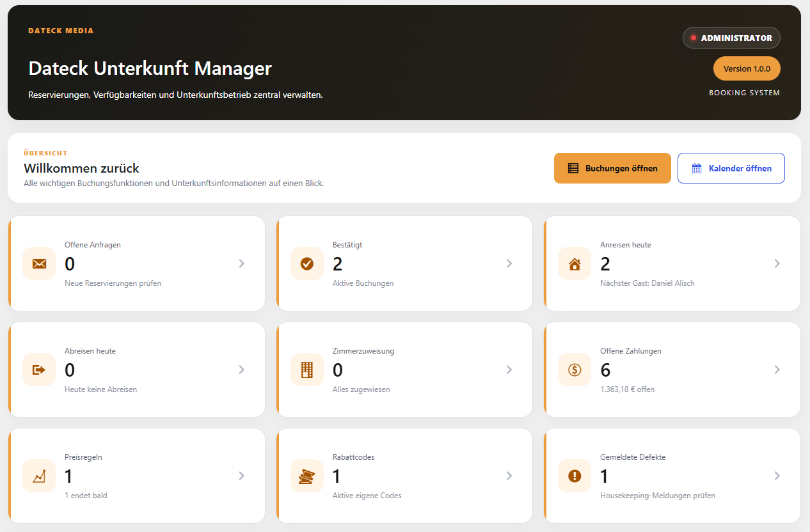Click the exclamation icon for Gemeldete Defekte

(x=575, y=476)
